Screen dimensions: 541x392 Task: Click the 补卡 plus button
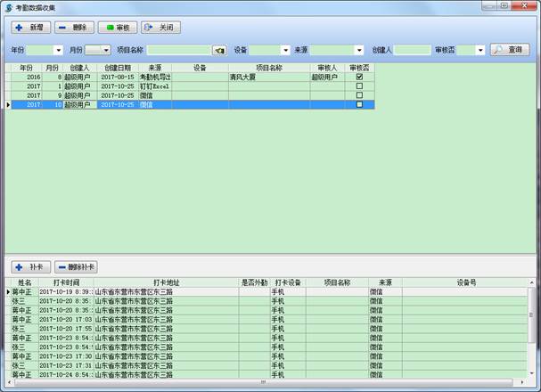coord(29,266)
